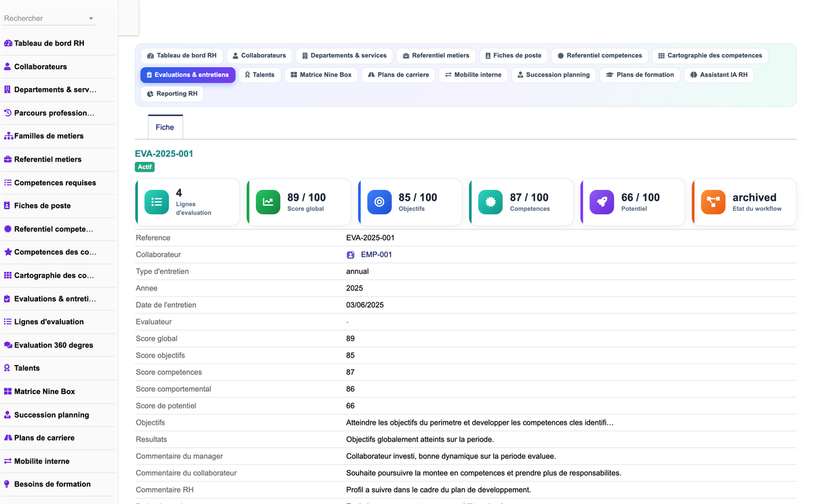
Task: Click the Type d'entretien value annual
Action: (357, 271)
